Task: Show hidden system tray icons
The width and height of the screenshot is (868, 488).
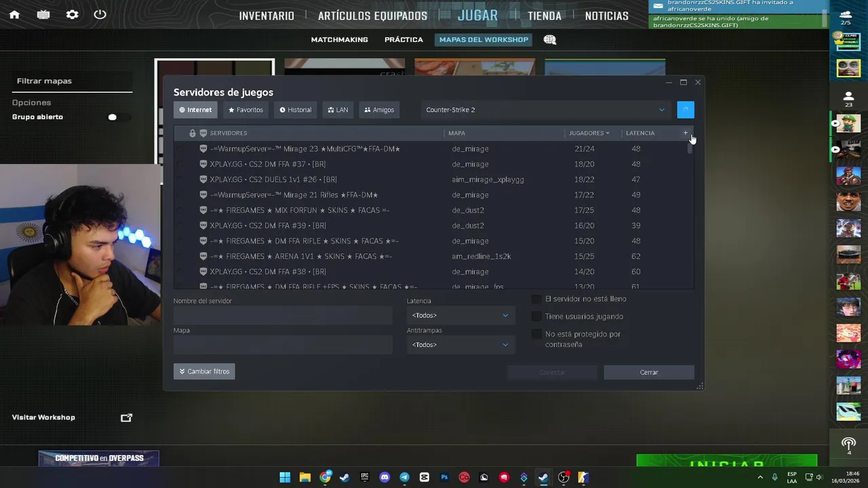Action: tap(759, 477)
